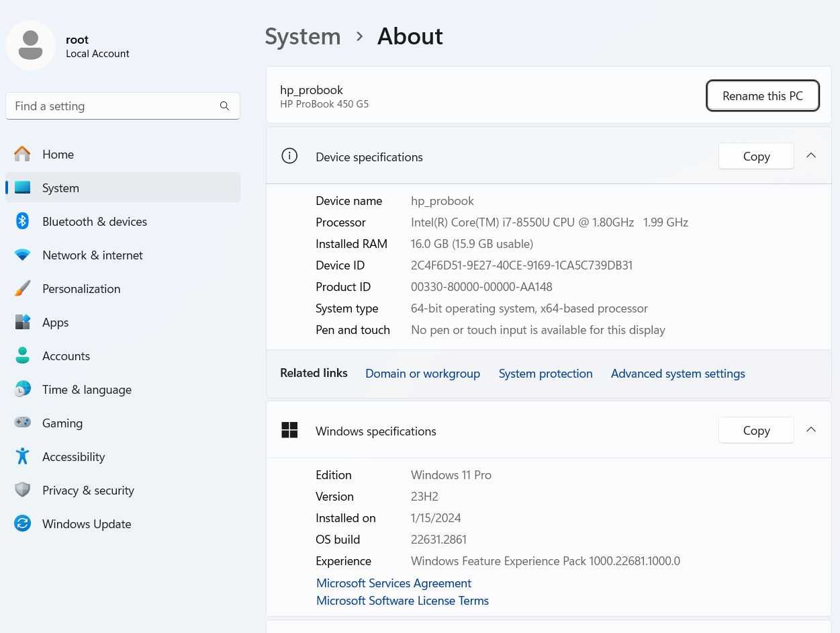840x633 pixels.
Task: Click the root Local Account name
Action: [97, 46]
